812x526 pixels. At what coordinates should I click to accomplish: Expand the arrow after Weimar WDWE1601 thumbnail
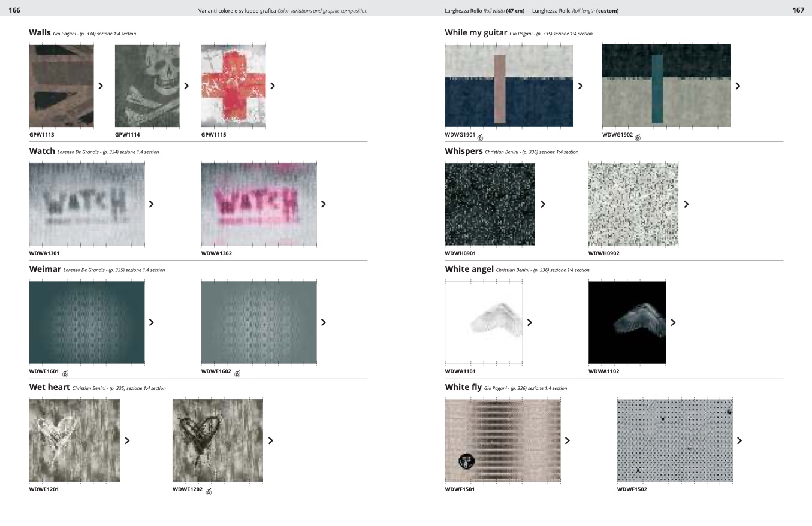[x=151, y=322]
